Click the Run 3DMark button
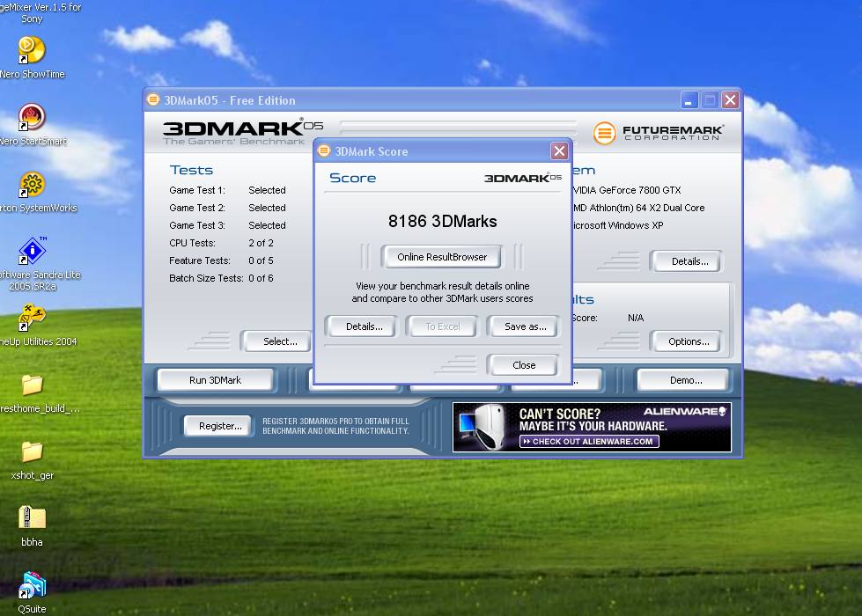This screenshot has width=862, height=616. click(x=215, y=380)
